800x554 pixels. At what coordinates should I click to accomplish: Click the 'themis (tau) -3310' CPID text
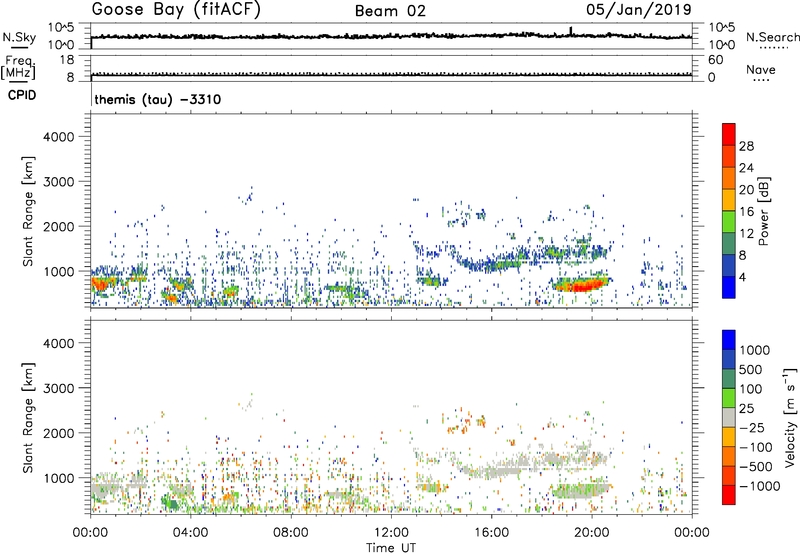point(158,99)
